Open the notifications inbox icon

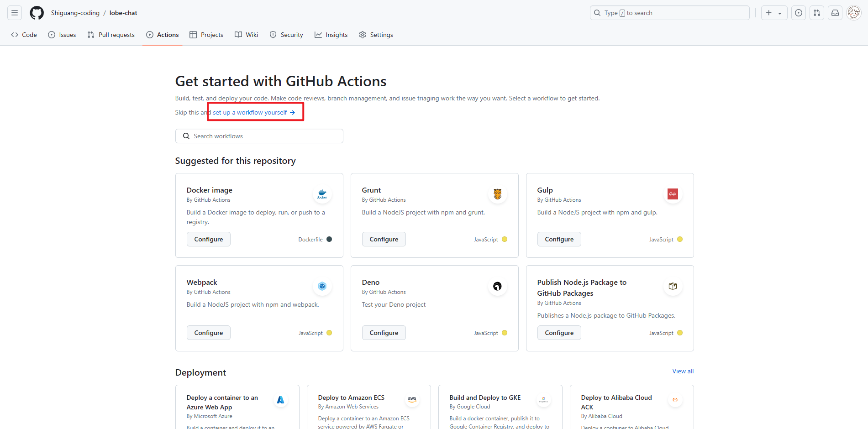[835, 13]
